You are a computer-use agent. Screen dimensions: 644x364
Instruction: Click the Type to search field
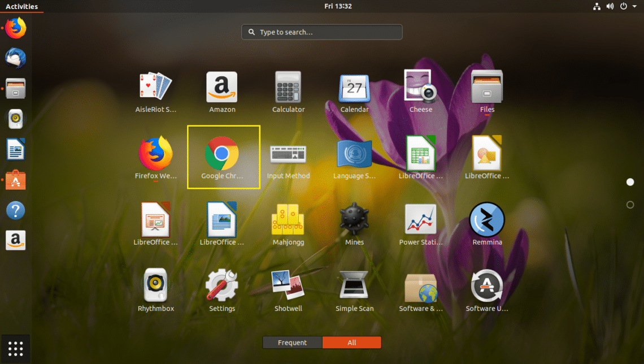point(322,32)
